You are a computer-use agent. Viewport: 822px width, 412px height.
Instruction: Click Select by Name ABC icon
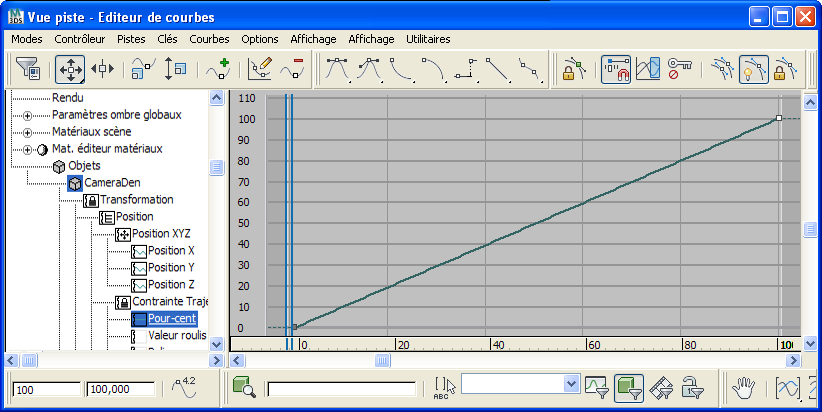(444, 388)
